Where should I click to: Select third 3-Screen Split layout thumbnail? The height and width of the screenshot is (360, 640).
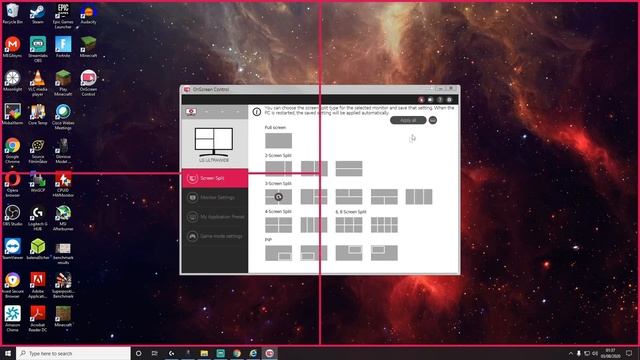click(349, 197)
